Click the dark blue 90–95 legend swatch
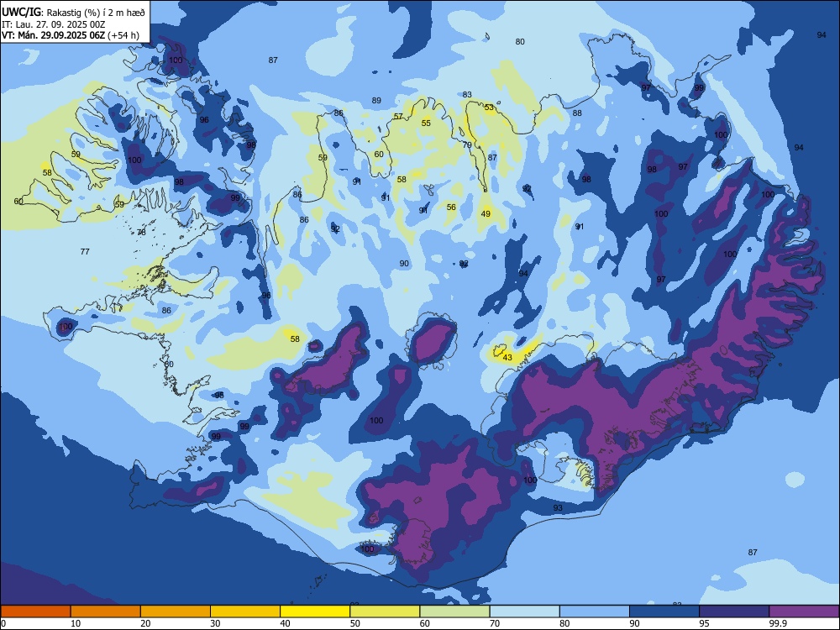The image size is (840, 630). (x=664, y=612)
